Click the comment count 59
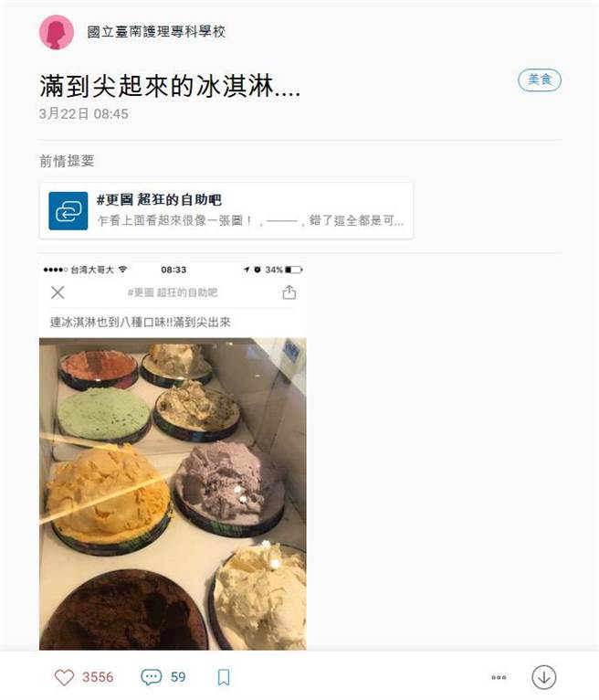 click(x=178, y=677)
